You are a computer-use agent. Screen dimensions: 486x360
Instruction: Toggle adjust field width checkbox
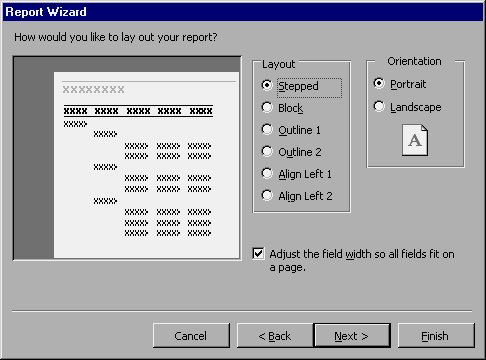click(x=259, y=254)
